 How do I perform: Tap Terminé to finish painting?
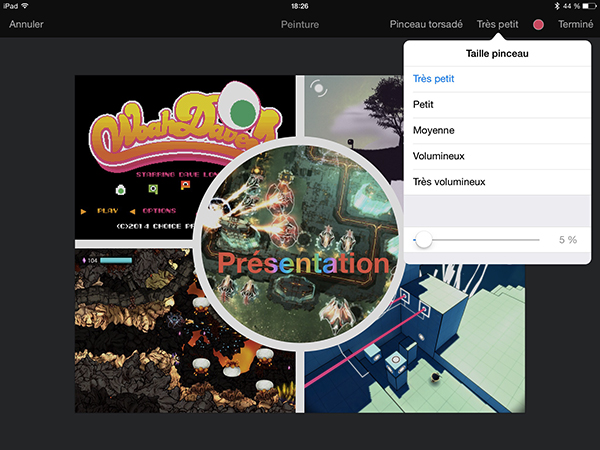576,24
